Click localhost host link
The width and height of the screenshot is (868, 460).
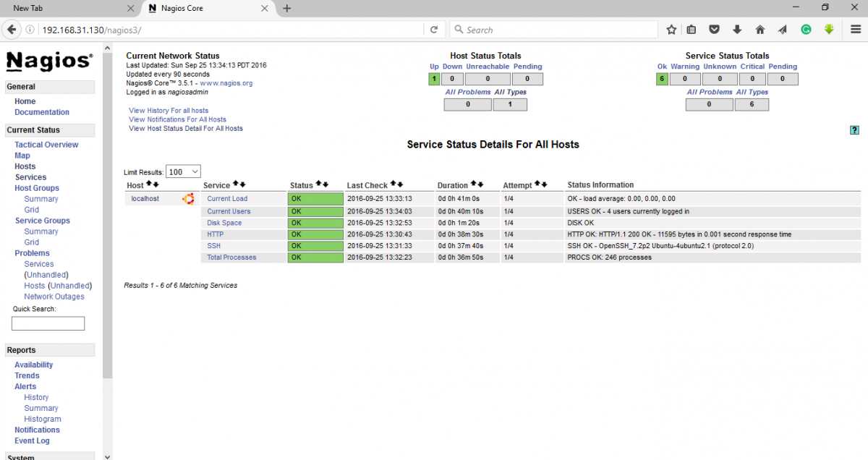pos(145,199)
